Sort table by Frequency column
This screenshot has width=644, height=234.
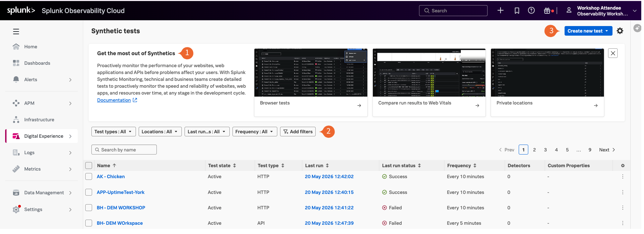click(x=462, y=165)
